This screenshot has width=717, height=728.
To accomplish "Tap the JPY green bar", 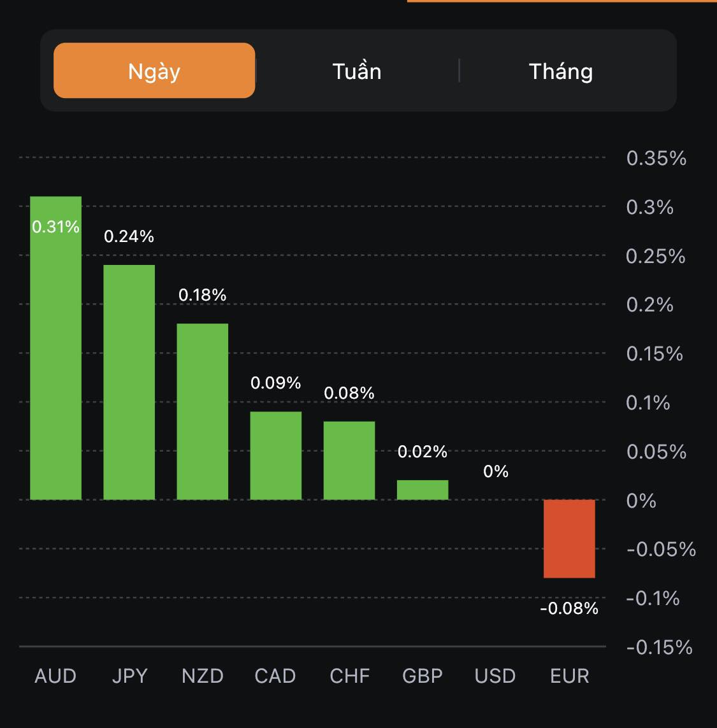I will 129,382.
